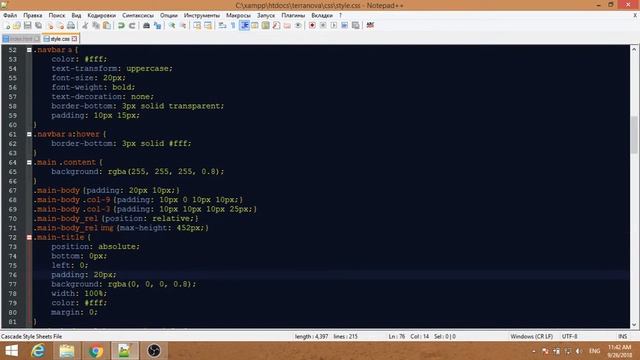Screen dimensions: 640x360
Task: Click scrollbar down arrow in editor
Action: point(634,324)
